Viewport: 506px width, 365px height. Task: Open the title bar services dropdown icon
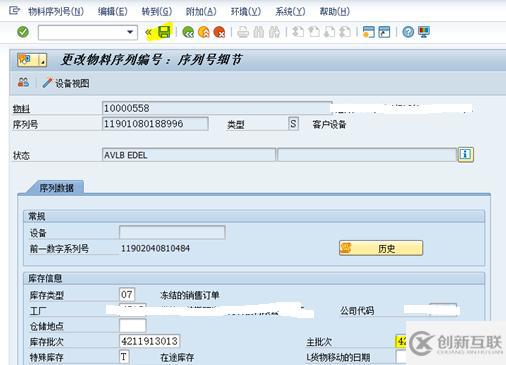32,60
